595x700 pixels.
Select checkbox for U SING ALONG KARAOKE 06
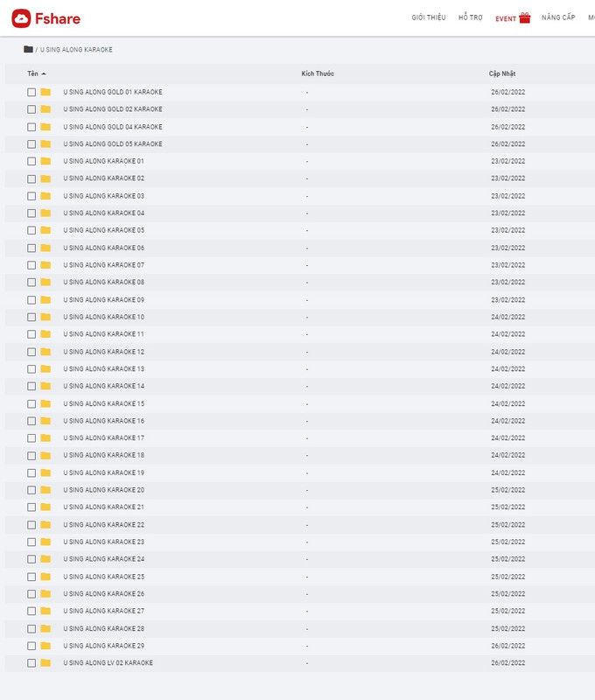point(31,248)
